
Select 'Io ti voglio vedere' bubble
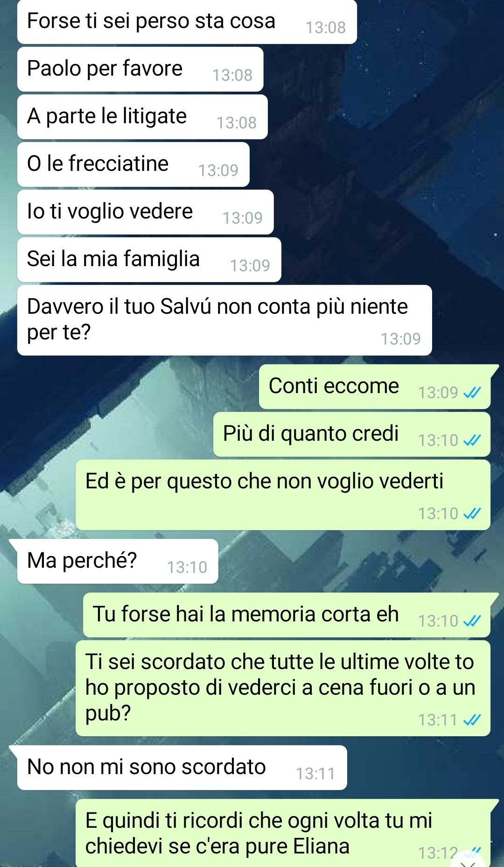(146, 212)
